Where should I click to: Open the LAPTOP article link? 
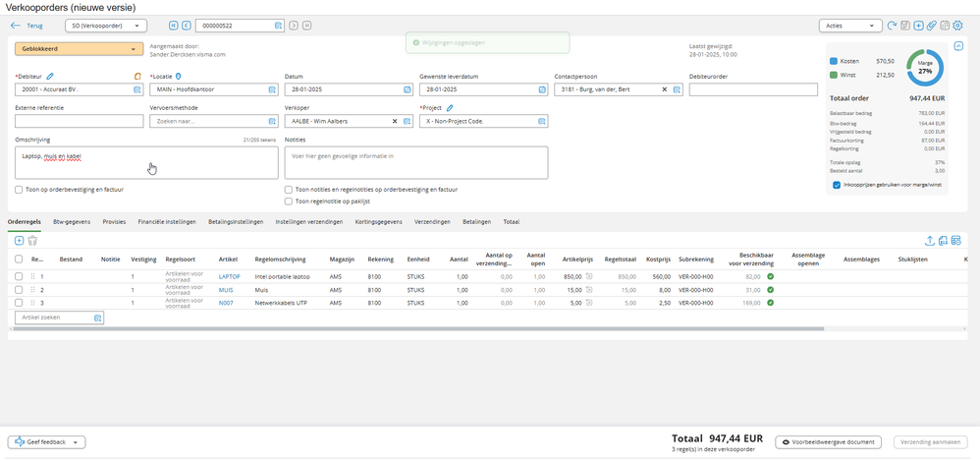230,276
